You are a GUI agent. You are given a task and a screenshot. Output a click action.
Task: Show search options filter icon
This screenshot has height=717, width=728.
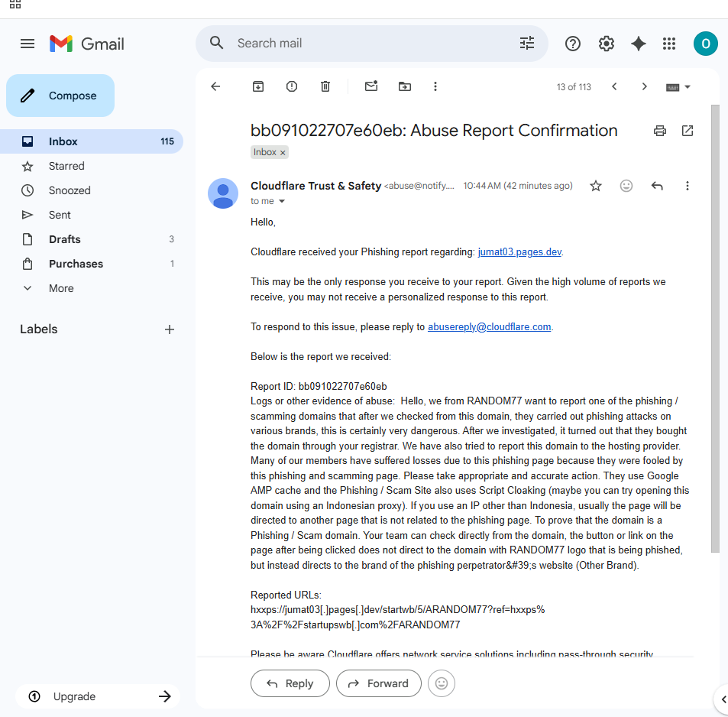527,44
